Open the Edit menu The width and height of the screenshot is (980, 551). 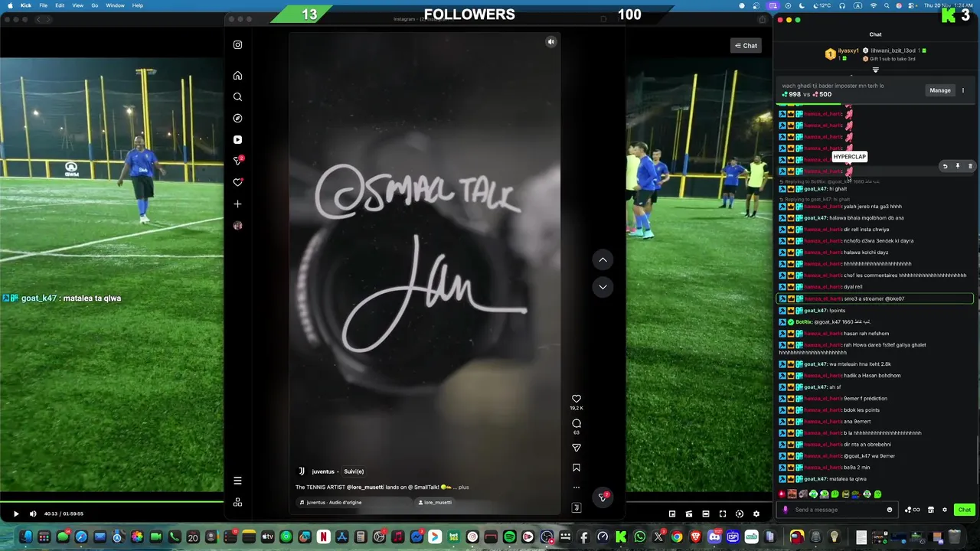point(60,5)
